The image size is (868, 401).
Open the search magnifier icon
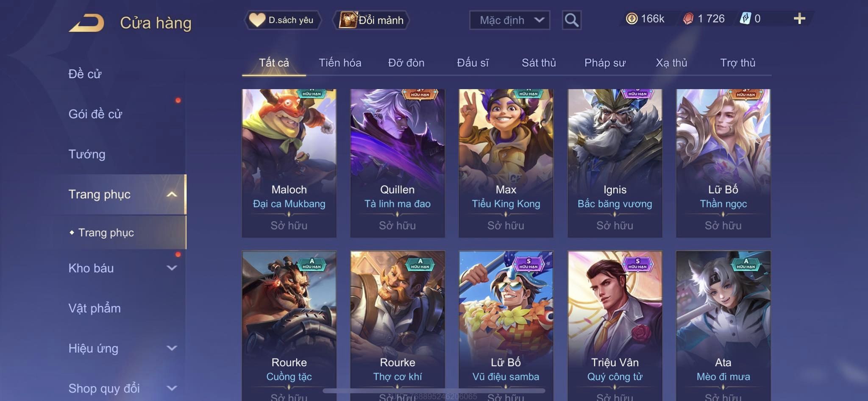pyautogui.click(x=571, y=20)
